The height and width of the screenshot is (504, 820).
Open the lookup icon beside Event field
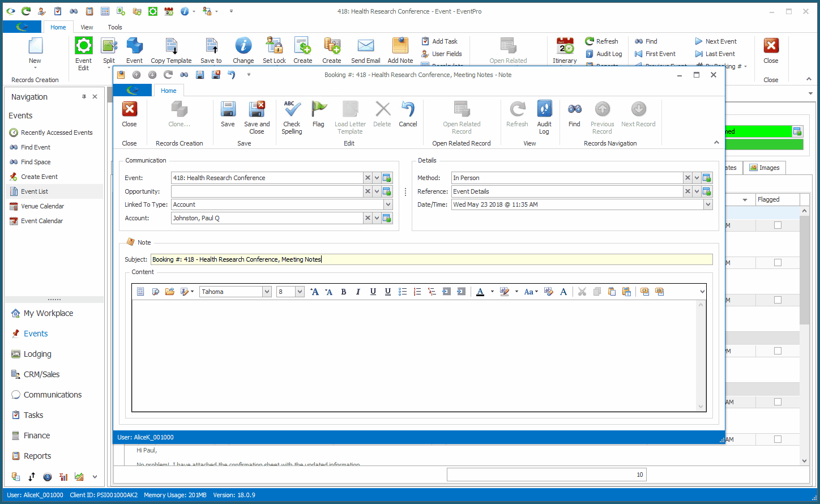[x=387, y=178]
